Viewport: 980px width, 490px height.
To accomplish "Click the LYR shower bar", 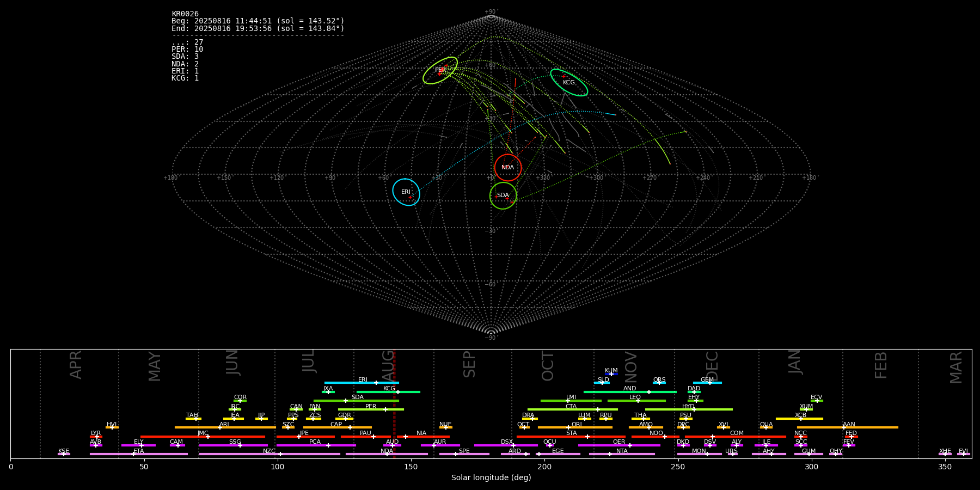I will click(x=96, y=437).
